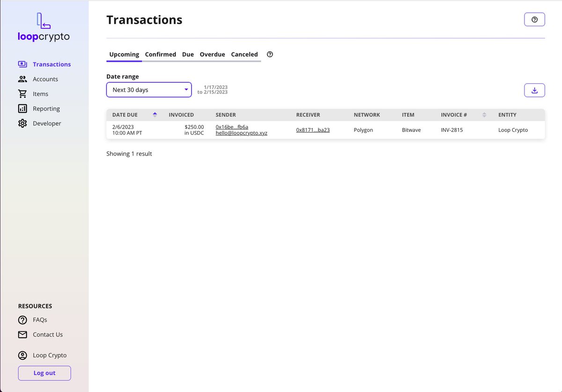Click the help icon beside the Canceled tab

click(270, 54)
